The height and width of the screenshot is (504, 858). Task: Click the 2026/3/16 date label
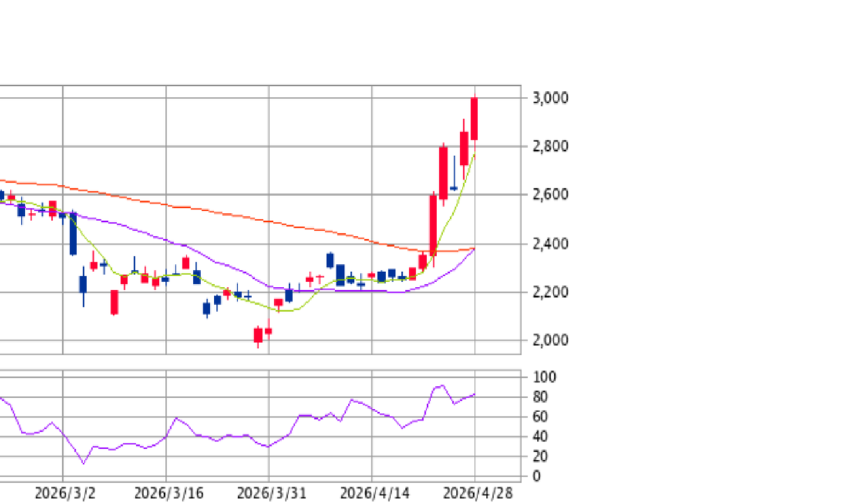point(169,494)
